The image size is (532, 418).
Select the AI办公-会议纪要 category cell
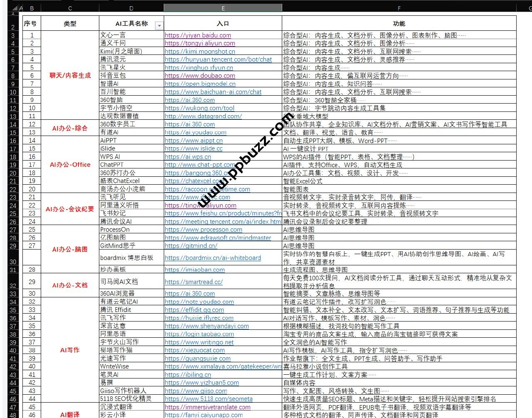70,209
